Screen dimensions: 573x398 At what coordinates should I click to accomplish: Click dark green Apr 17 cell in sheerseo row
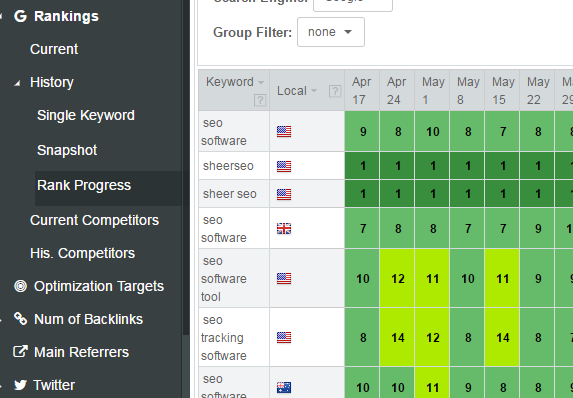362,166
